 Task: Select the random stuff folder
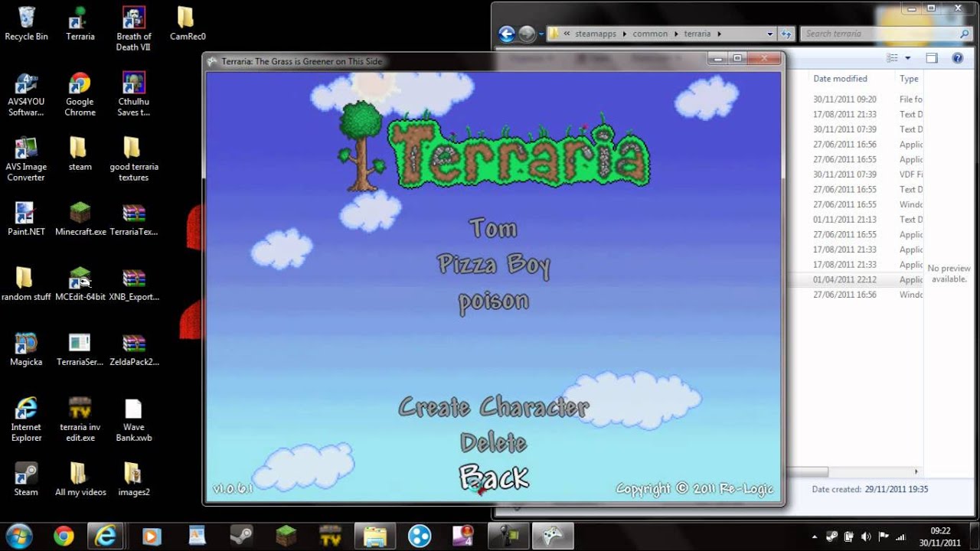[x=26, y=284]
